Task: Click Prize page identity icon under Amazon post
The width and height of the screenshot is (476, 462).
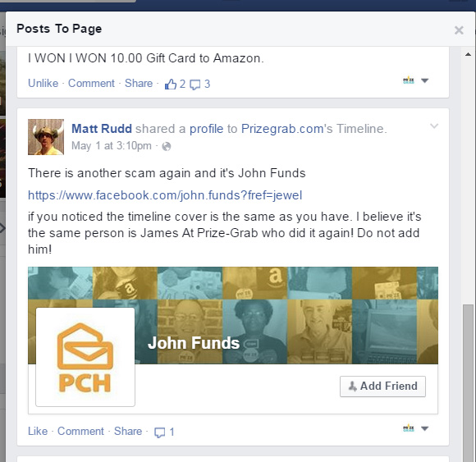Action: pos(409,80)
